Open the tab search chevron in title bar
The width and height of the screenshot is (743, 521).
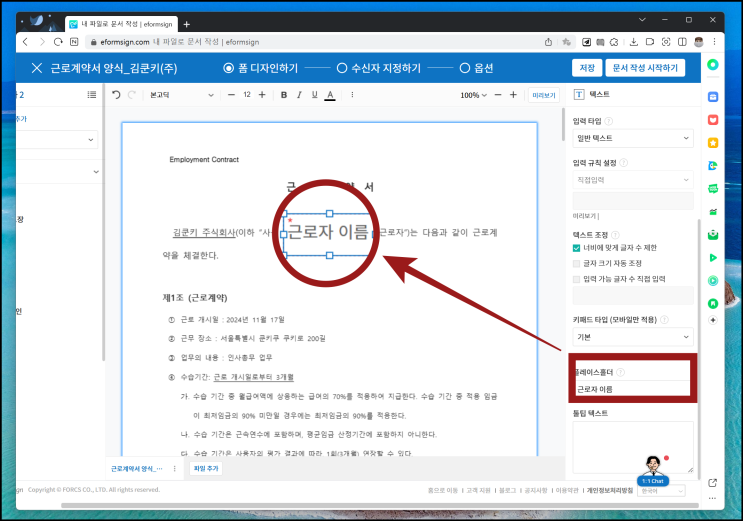click(x=642, y=19)
